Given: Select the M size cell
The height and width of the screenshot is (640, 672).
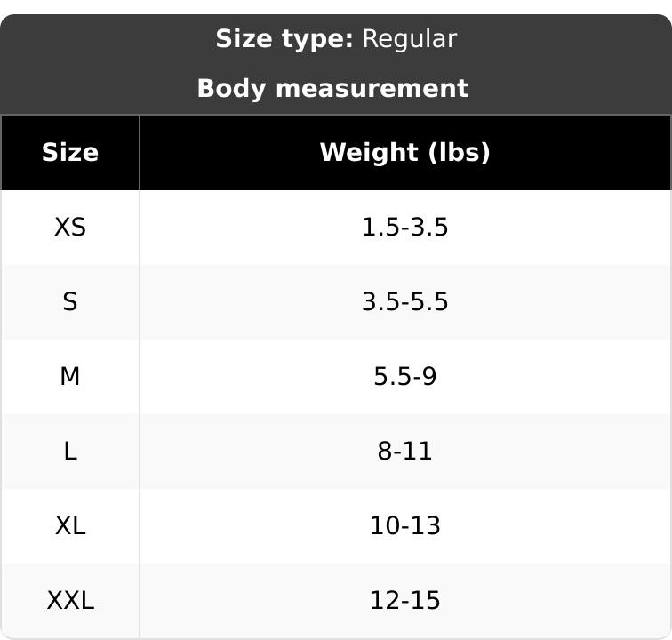Looking at the screenshot, I should [70, 376].
